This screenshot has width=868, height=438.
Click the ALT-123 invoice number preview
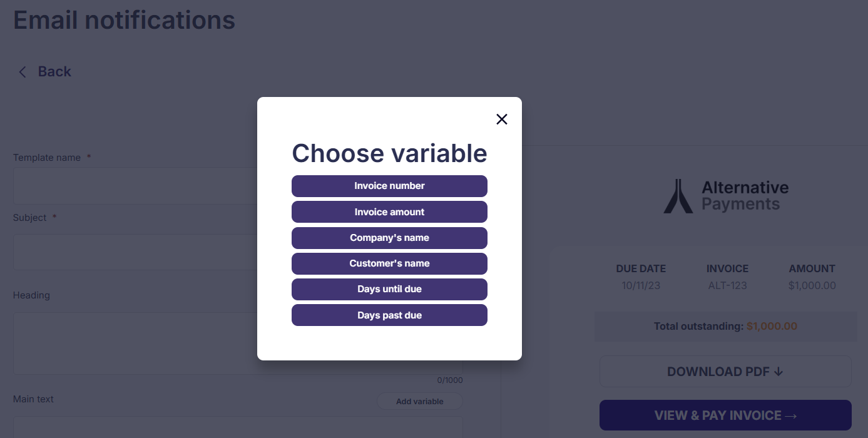click(x=727, y=285)
